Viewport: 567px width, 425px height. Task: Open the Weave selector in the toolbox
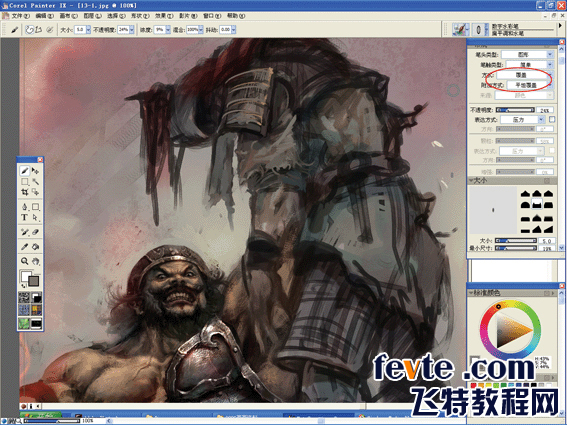click(x=36, y=310)
